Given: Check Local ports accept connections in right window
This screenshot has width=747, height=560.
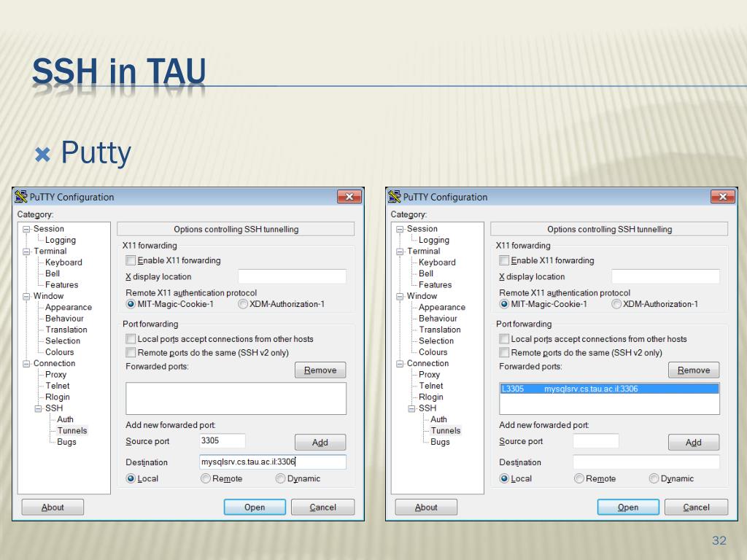Looking at the screenshot, I should pos(504,338).
